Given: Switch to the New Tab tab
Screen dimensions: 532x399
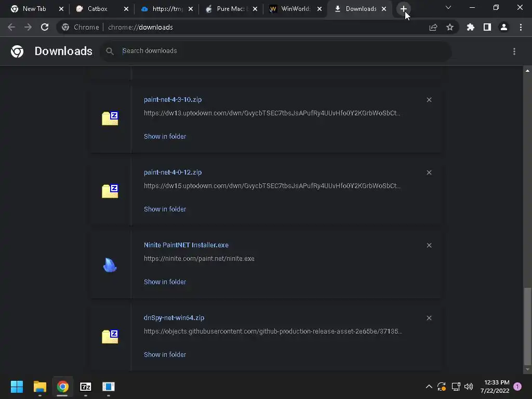Looking at the screenshot, I should (34, 9).
